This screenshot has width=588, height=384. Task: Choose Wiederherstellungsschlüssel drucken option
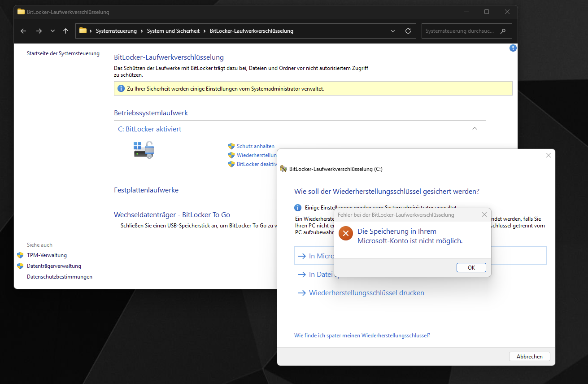(x=366, y=293)
